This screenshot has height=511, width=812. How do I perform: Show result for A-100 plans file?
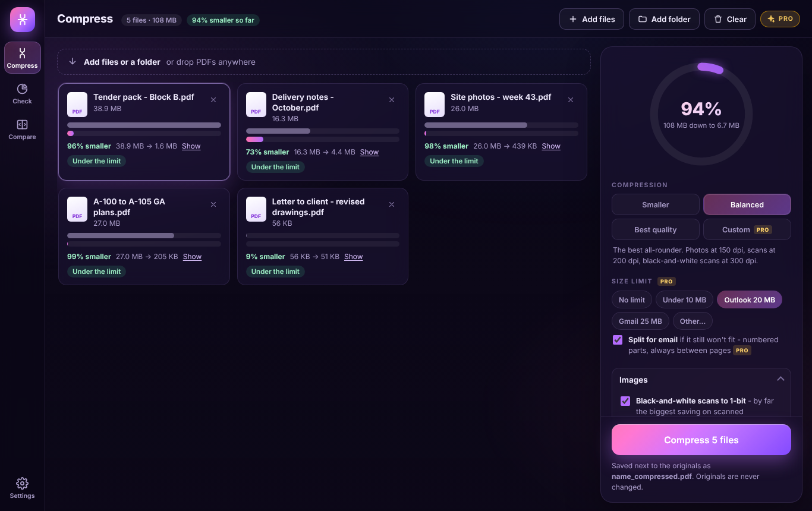click(x=192, y=257)
